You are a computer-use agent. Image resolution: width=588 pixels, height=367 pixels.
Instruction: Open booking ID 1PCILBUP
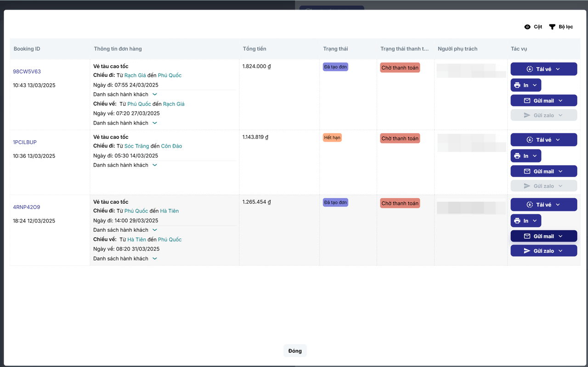(25, 143)
